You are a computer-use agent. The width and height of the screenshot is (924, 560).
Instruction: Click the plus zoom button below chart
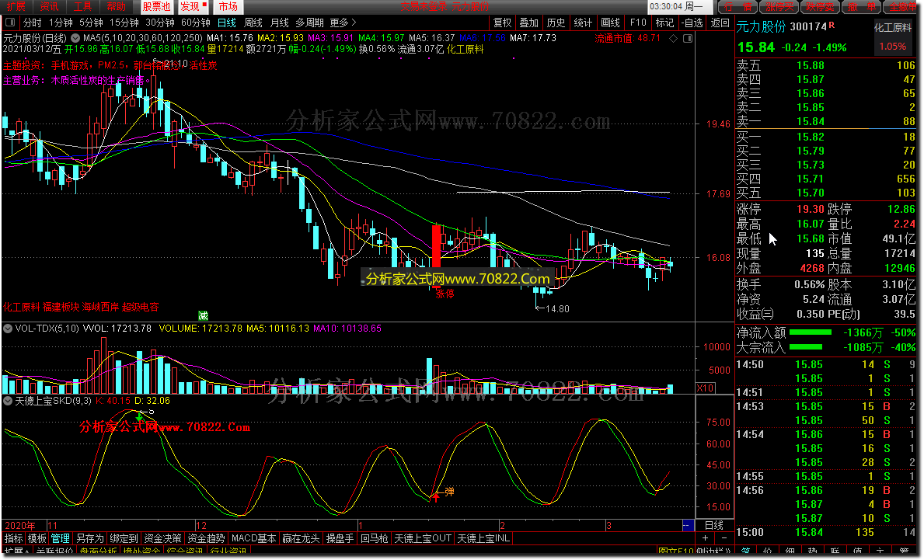tap(705, 538)
